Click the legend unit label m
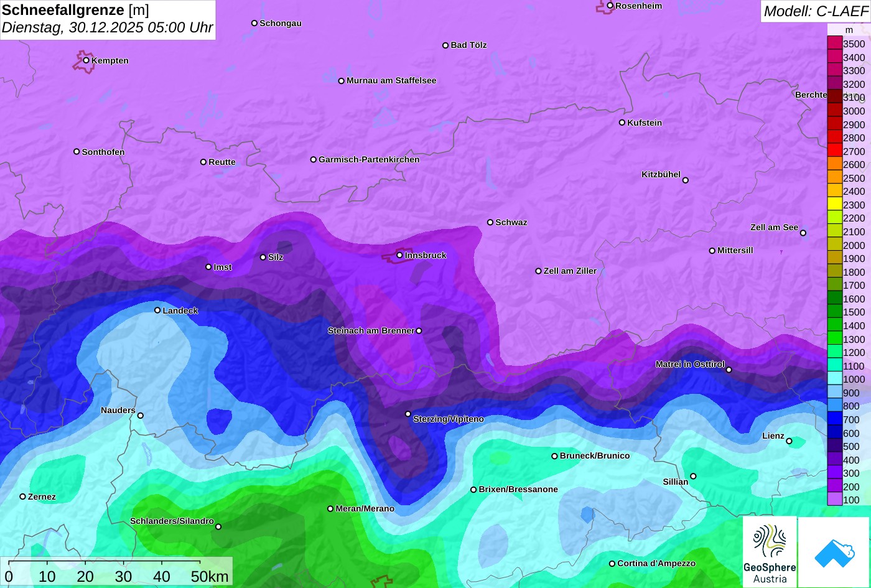Image resolution: width=871 pixels, height=588 pixels. (x=849, y=30)
